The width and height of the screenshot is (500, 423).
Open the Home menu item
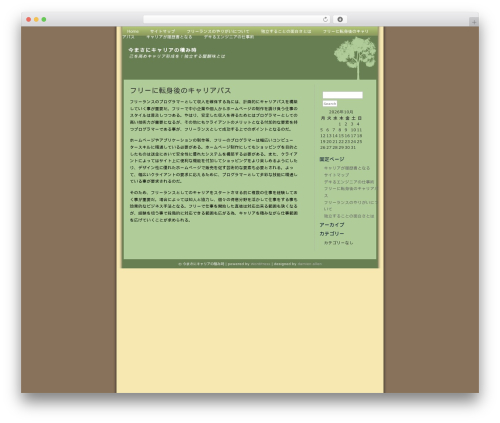133,31
